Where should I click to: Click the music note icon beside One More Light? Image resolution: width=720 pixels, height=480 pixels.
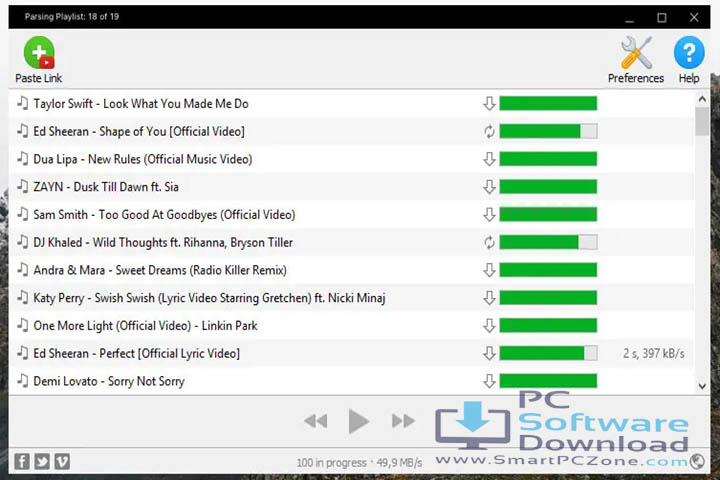22,325
